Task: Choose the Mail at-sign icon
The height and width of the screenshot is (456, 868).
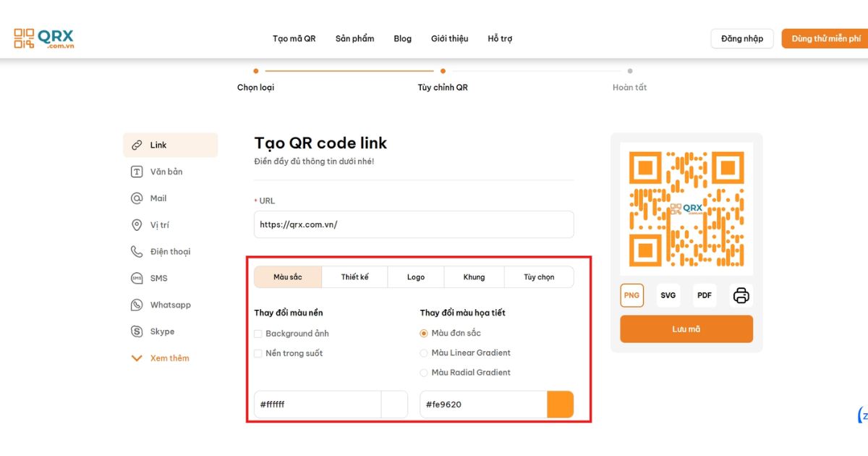Action: pyautogui.click(x=137, y=198)
